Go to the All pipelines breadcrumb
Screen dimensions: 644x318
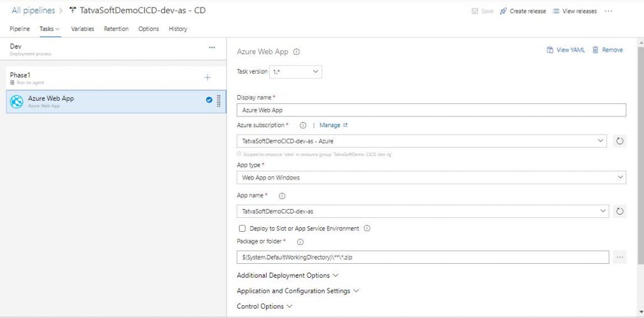33,11
